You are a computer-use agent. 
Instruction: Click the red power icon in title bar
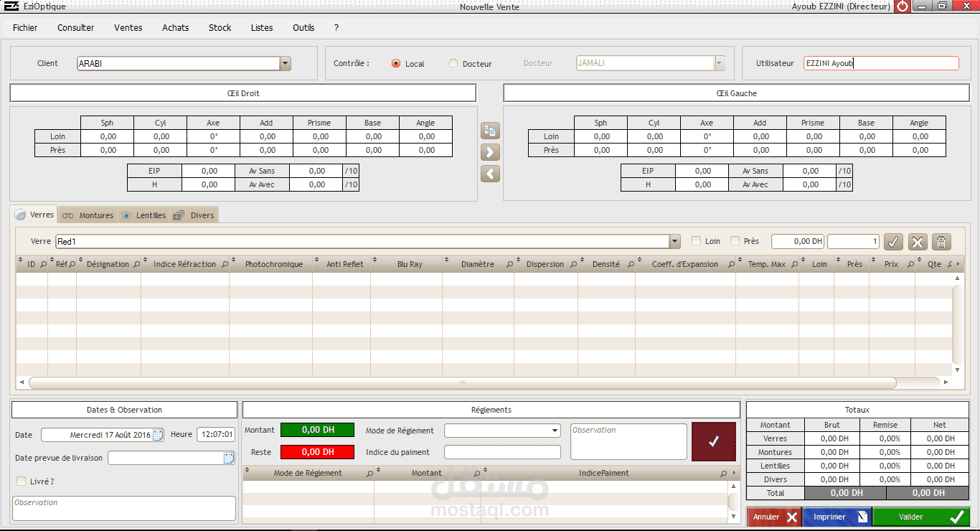point(903,6)
